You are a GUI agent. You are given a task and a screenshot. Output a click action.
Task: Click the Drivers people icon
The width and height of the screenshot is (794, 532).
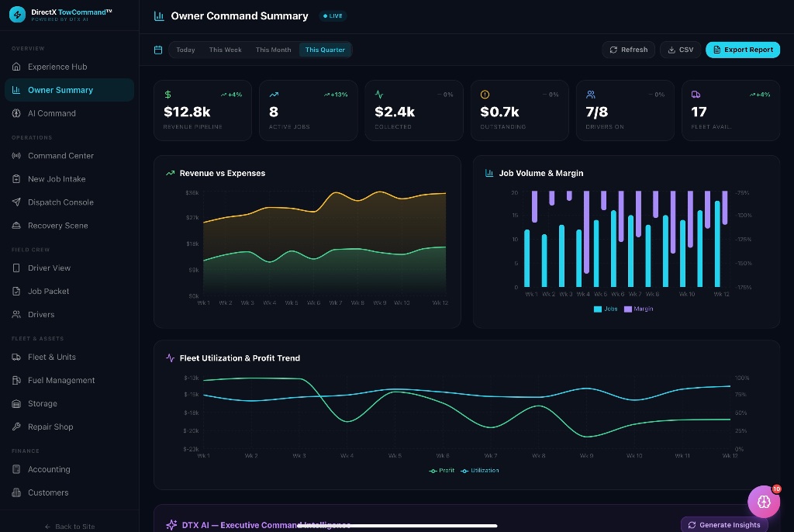click(16, 314)
